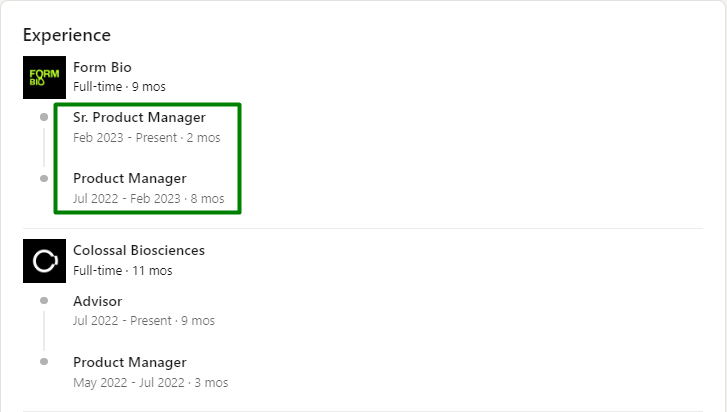Click the Advisor role title
This screenshot has width=727, height=412.
[x=98, y=301]
